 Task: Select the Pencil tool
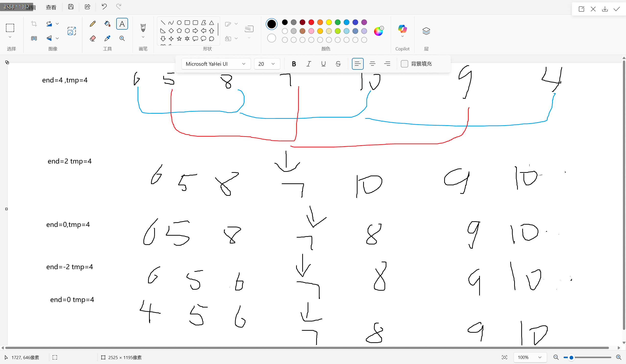pos(93,24)
